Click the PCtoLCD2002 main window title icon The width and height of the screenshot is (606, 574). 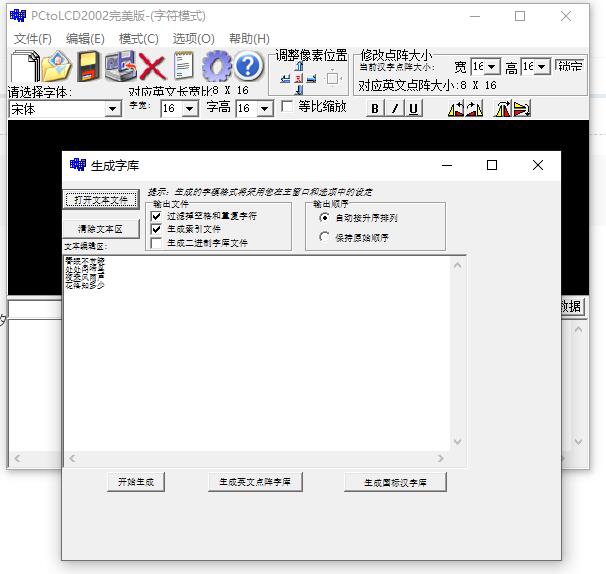[18, 16]
